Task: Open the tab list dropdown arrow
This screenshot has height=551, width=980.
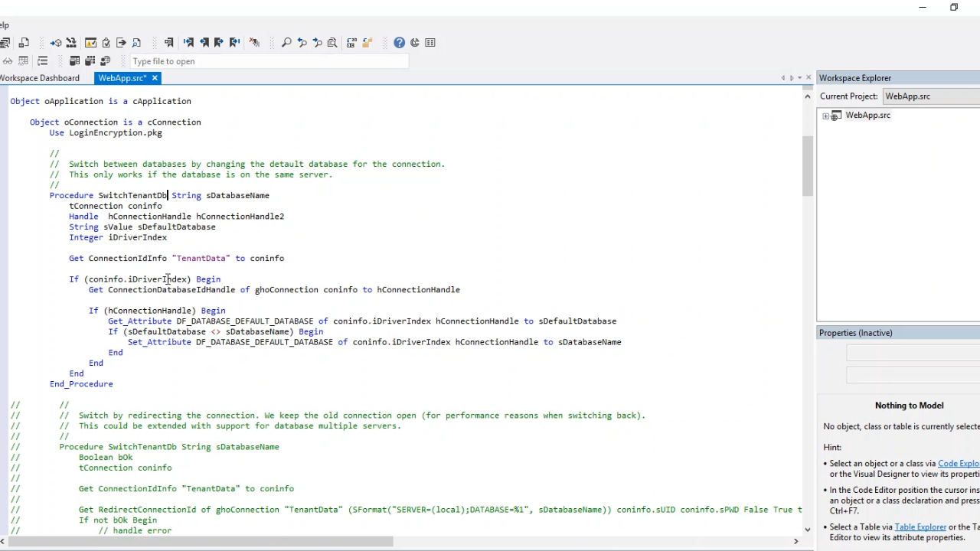Action: pos(800,78)
